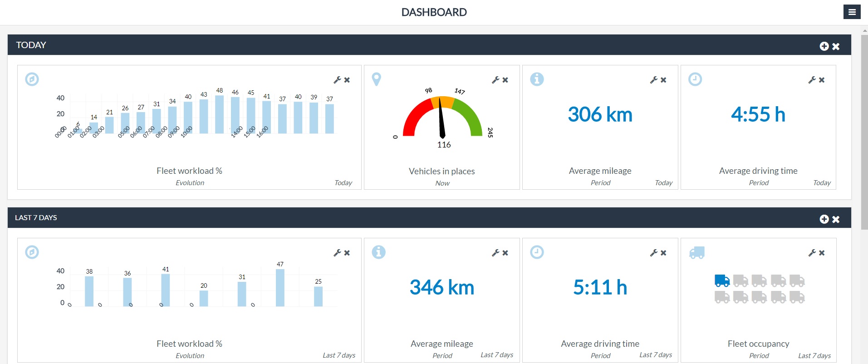The image size is (868, 364).
Task: Click the wrench on 7-day Average mileage widget
Action: click(495, 253)
